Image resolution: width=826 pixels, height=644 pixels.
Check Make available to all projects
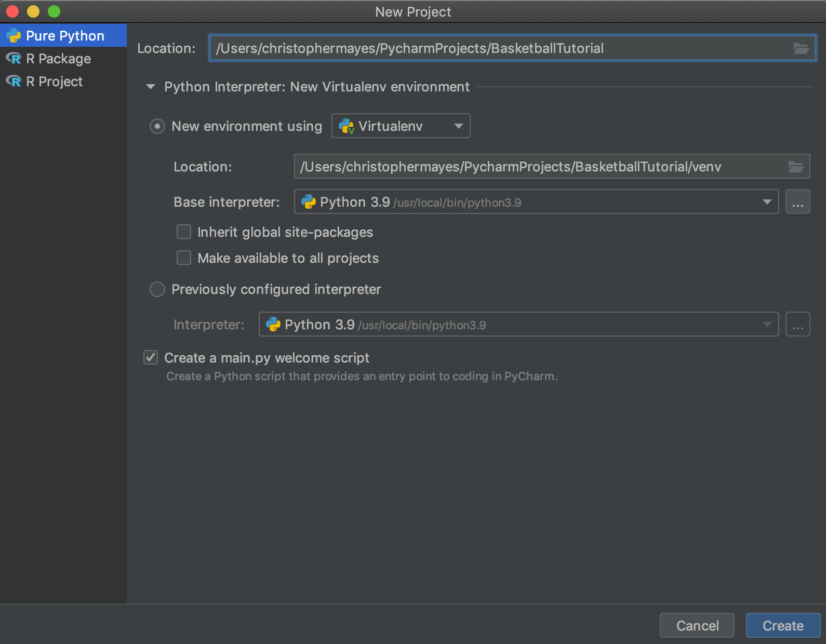(184, 258)
